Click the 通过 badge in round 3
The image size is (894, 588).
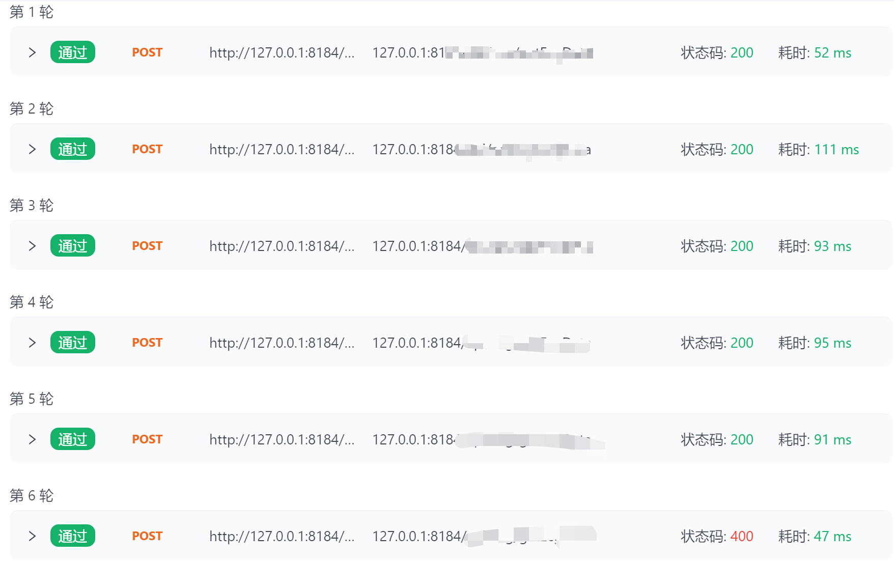(x=73, y=245)
